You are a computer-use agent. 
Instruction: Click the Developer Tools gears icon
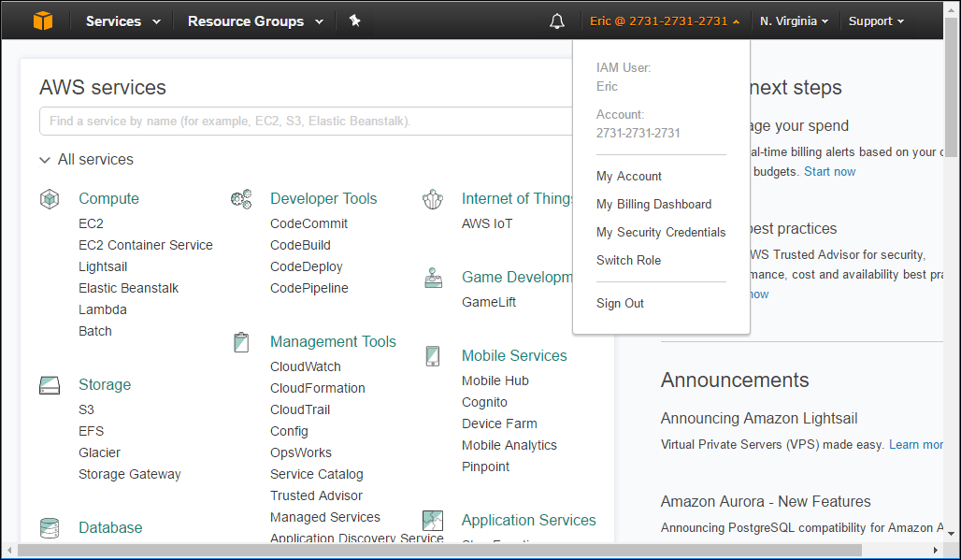(x=241, y=198)
